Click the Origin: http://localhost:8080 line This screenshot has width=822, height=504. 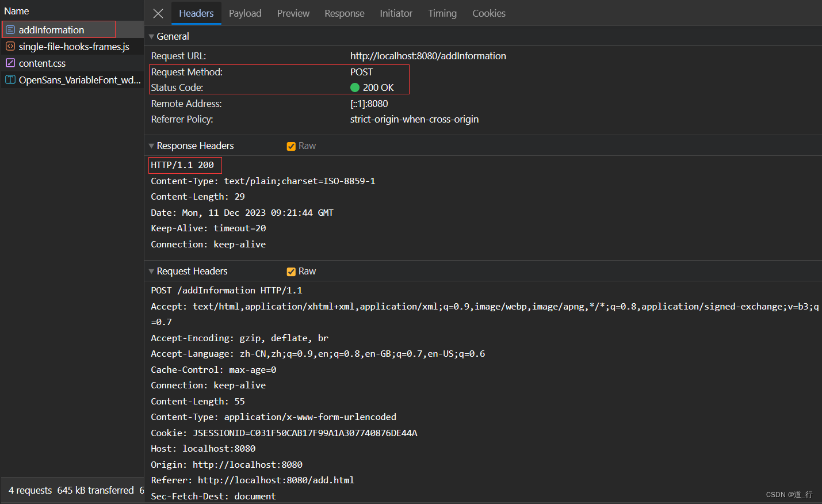[227, 465]
